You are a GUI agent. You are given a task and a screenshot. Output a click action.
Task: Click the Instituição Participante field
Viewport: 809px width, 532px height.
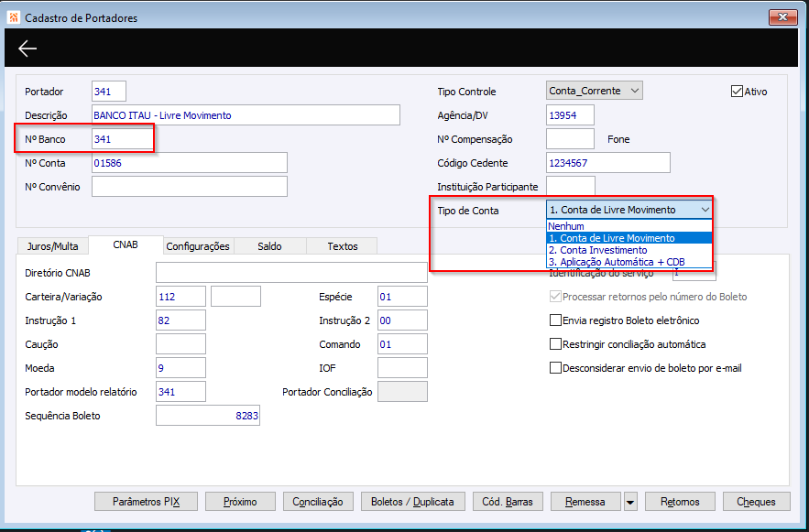coord(571,187)
